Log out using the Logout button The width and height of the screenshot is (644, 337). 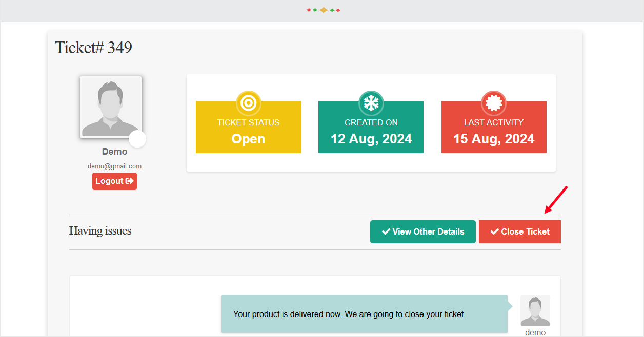[114, 181]
